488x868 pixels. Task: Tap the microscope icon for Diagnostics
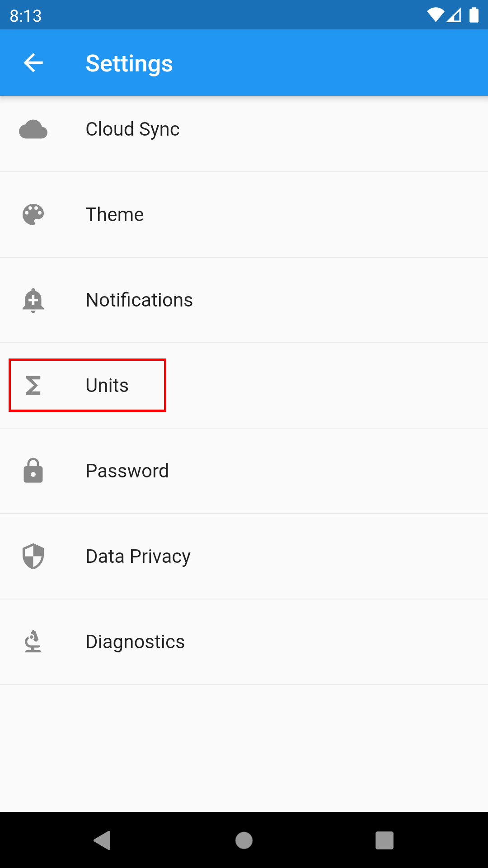[x=33, y=642]
